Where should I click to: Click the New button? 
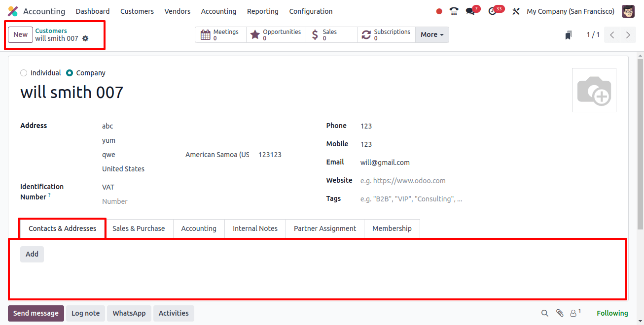click(x=20, y=34)
